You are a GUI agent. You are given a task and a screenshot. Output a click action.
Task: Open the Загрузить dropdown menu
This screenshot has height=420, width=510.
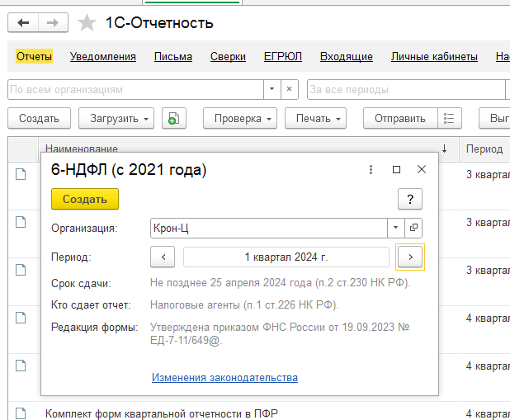(116, 119)
